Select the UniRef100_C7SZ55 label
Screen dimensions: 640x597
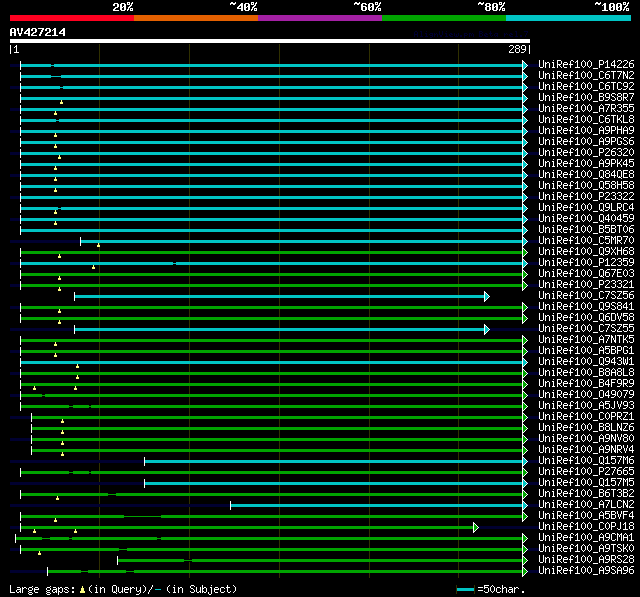(586, 329)
